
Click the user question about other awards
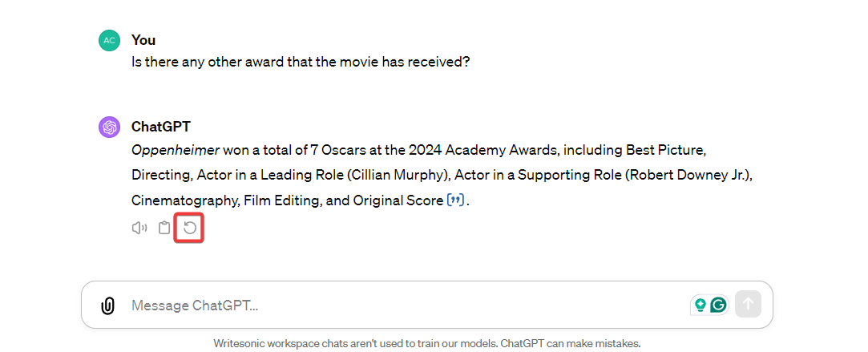[x=301, y=61]
